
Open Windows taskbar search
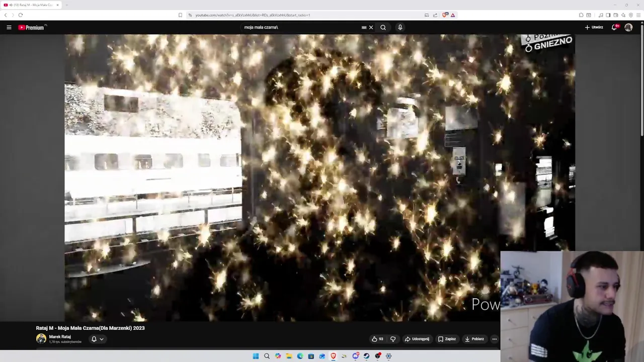267,356
